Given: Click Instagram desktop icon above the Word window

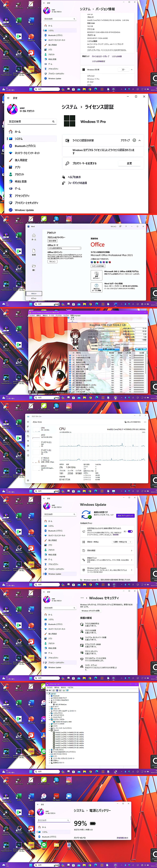Looking at the screenshot, I should (x=69, y=220).
